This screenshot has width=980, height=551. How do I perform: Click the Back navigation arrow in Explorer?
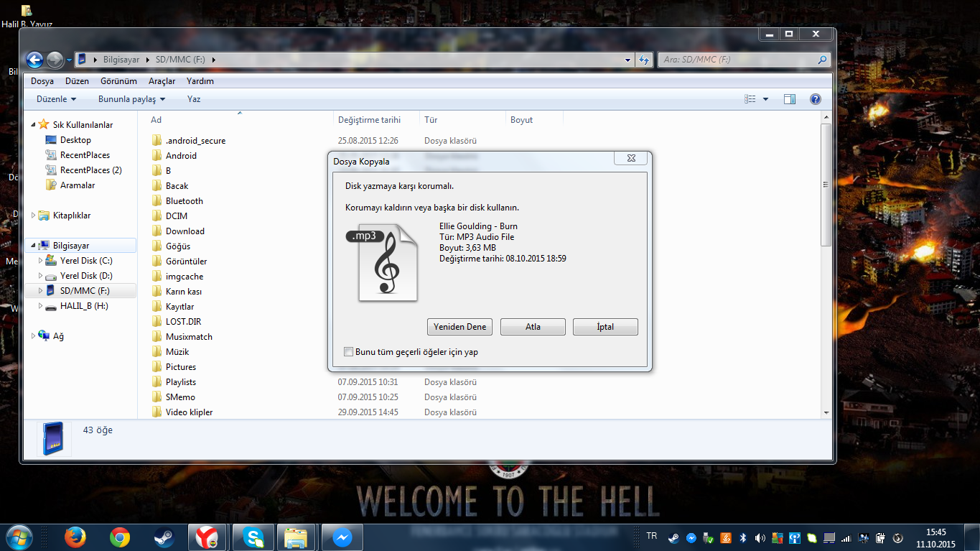click(x=34, y=60)
